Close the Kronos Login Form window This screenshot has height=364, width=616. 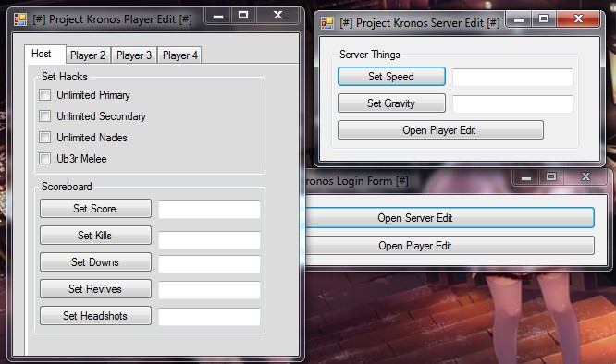(585, 176)
